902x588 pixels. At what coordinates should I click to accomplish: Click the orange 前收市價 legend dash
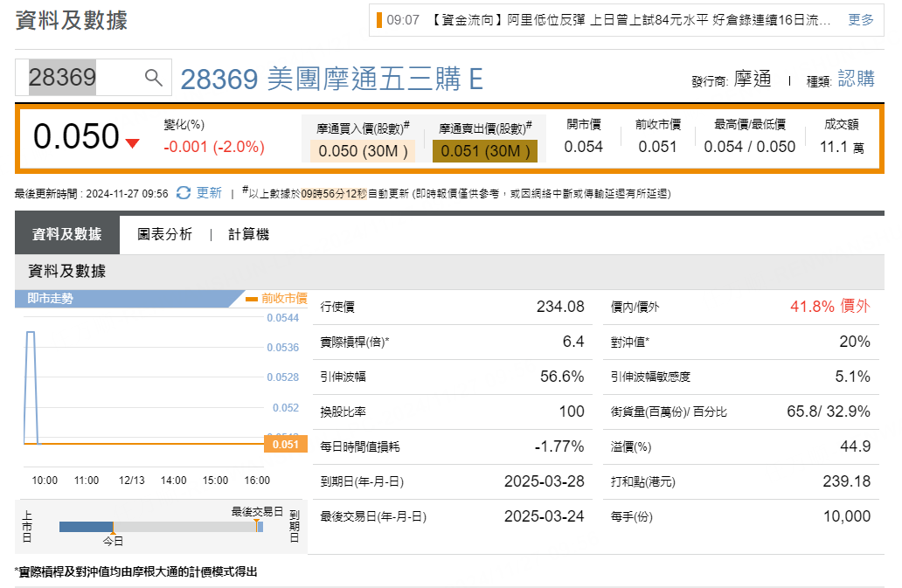click(252, 299)
